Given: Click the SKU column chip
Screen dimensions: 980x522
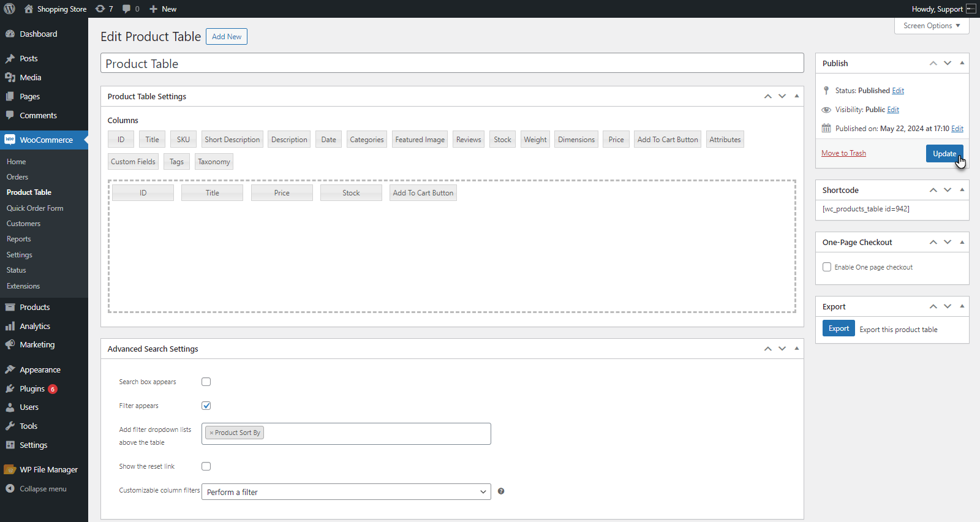Looking at the screenshot, I should click(x=183, y=140).
